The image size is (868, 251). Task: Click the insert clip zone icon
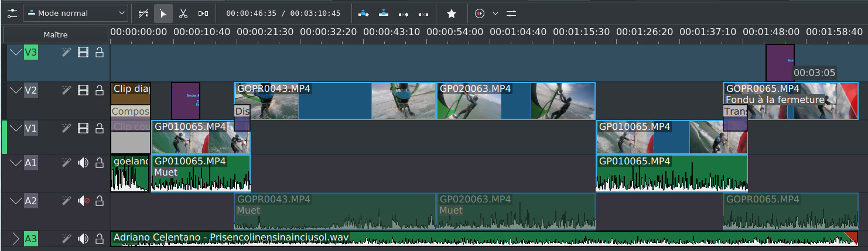(363, 13)
